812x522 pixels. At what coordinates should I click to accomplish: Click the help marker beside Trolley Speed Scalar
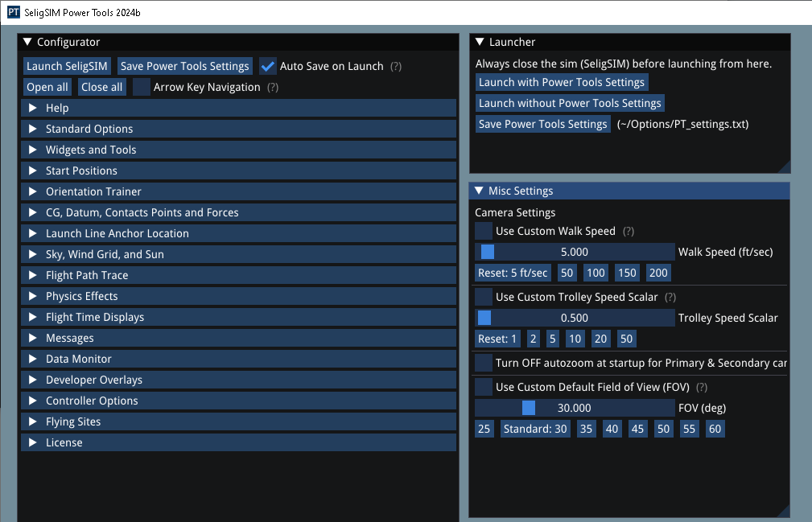click(670, 297)
